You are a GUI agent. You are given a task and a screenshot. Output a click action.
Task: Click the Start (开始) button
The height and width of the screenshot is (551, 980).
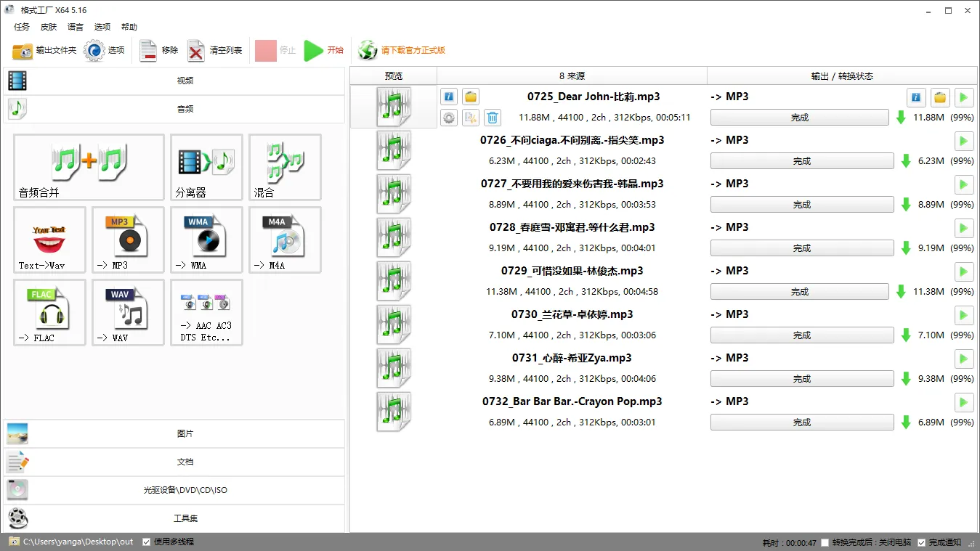tap(324, 50)
